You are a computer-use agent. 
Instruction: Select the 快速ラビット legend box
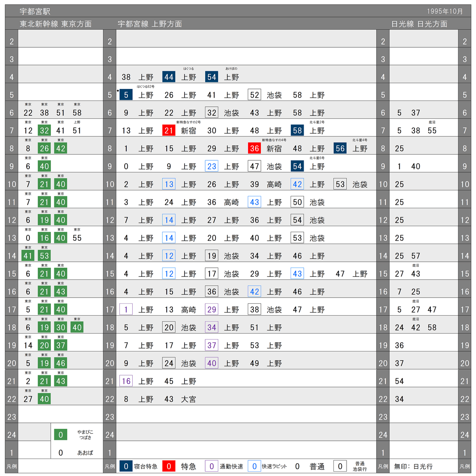[254, 466]
